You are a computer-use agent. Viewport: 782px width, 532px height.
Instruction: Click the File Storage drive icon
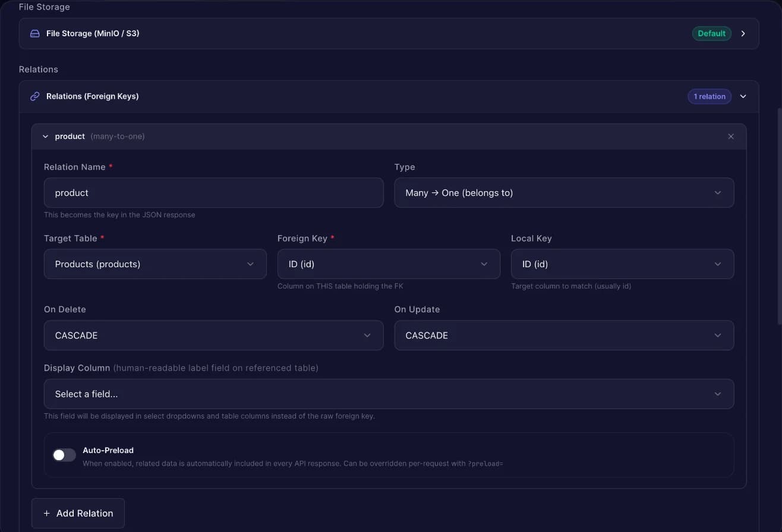(35, 33)
